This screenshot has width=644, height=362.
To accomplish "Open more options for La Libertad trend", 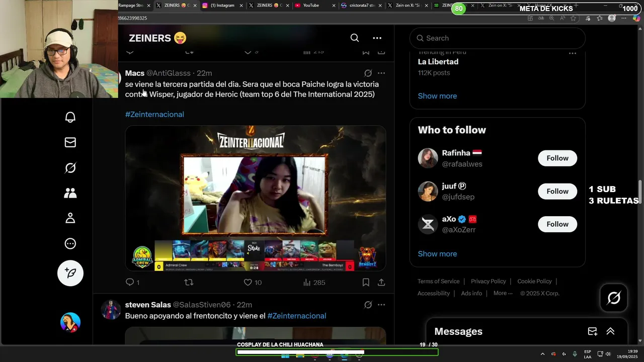I will coord(572,53).
